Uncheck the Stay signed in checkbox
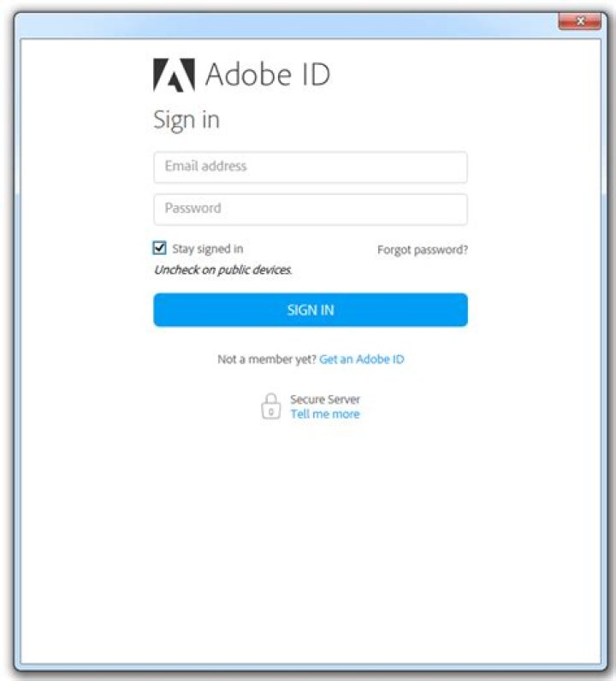Image resolution: width=616 pixels, height=681 pixels. pos(160,248)
